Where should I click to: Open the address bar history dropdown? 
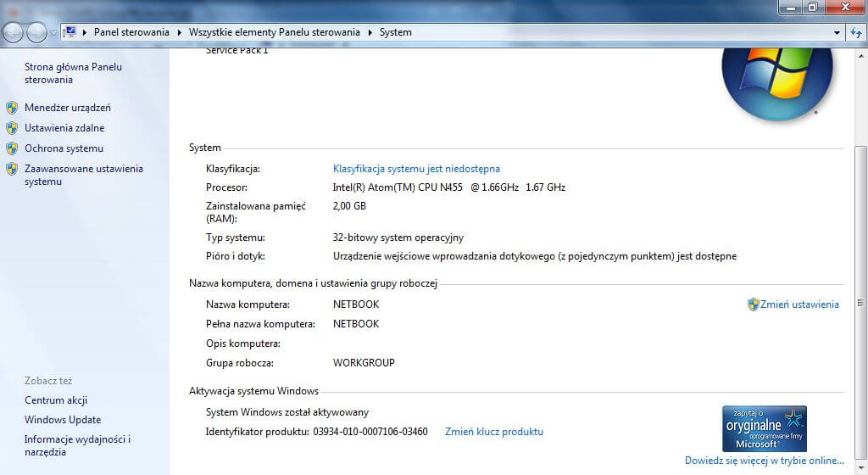tap(837, 33)
